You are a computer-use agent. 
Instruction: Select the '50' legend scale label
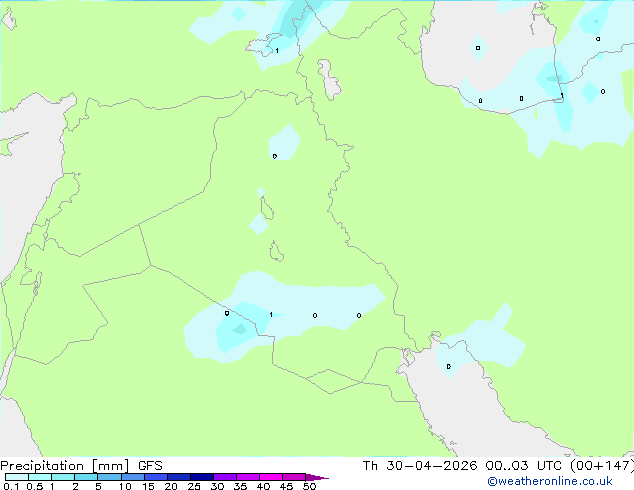tap(309, 486)
